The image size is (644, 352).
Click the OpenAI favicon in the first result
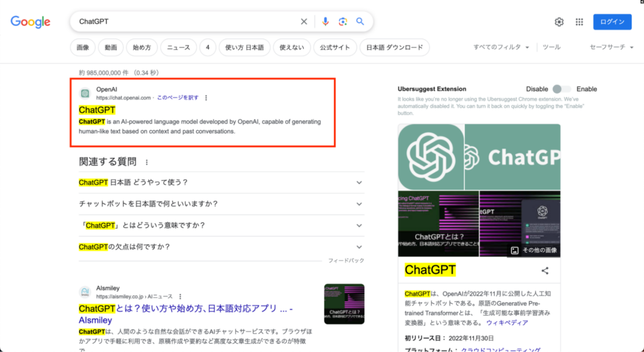tap(85, 93)
